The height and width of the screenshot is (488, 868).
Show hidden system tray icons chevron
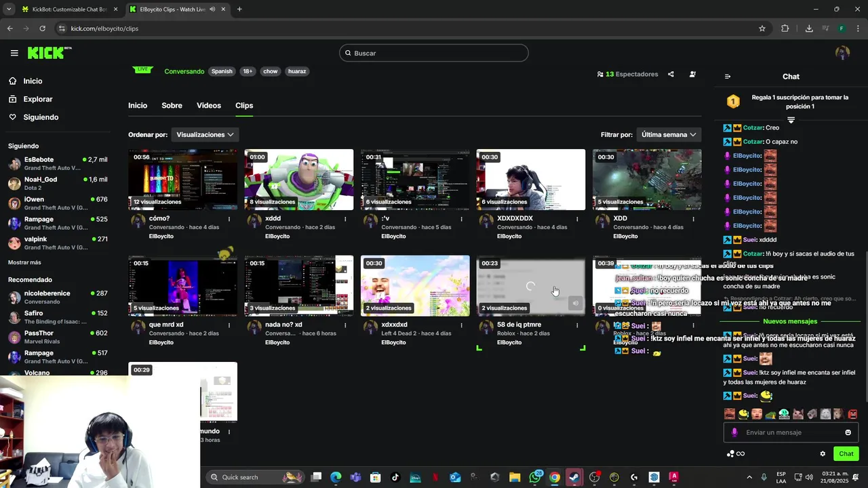pos(749,477)
